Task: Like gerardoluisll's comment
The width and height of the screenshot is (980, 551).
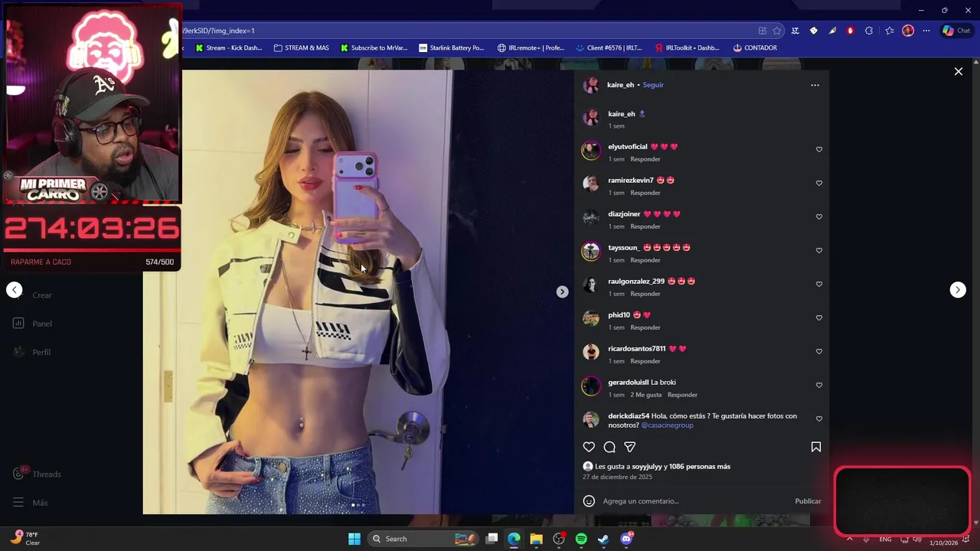Action: coord(818,385)
